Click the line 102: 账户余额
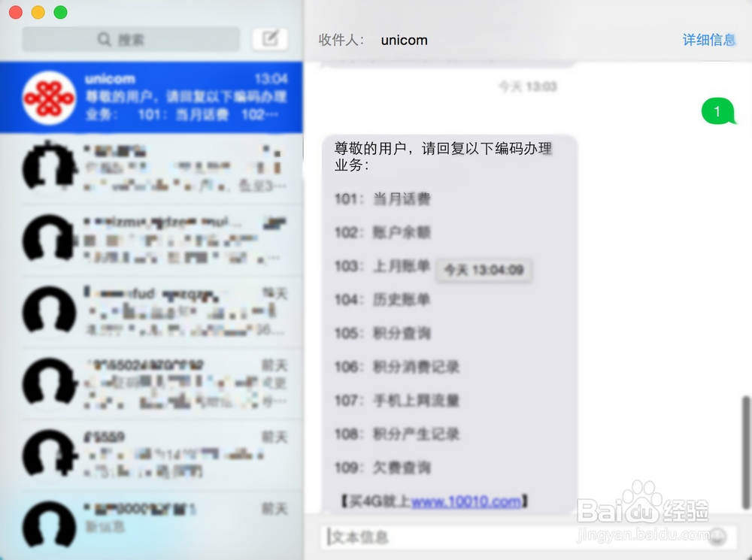This screenshot has width=752, height=560. pos(382,232)
